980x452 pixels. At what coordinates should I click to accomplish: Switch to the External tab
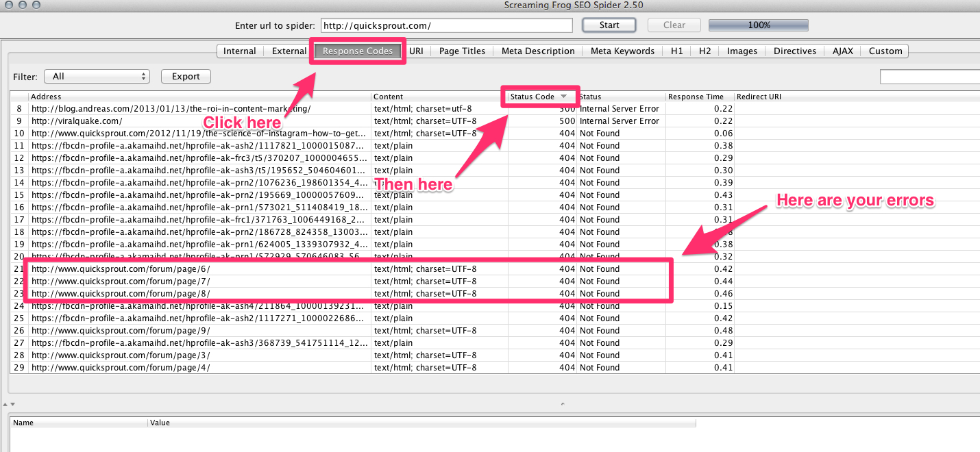[x=289, y=51]
